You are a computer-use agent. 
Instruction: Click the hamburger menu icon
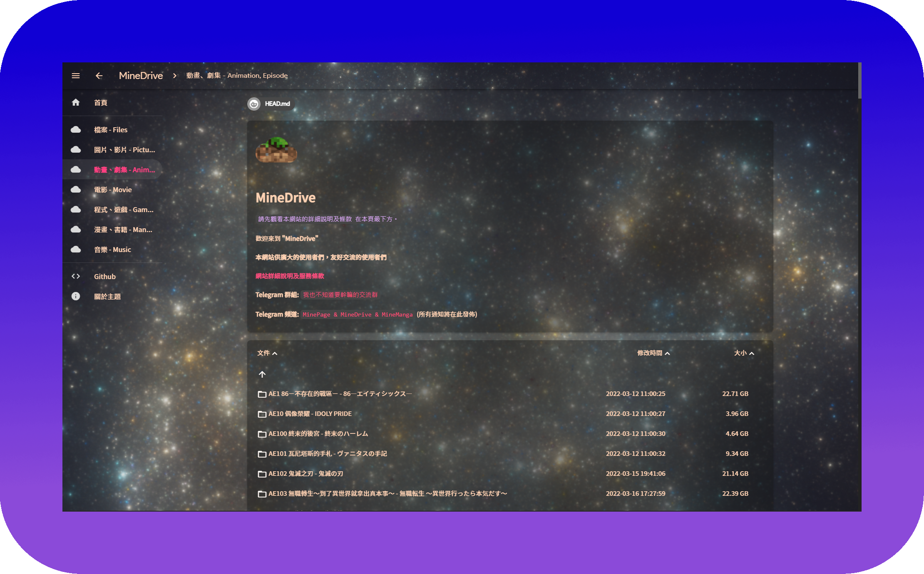coord(76,76)
